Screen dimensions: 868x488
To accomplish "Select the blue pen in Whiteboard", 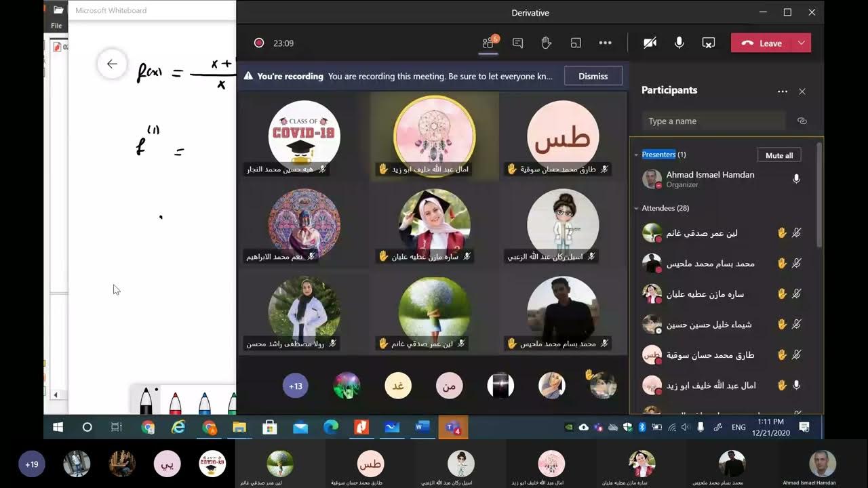I will pos(204,403).
